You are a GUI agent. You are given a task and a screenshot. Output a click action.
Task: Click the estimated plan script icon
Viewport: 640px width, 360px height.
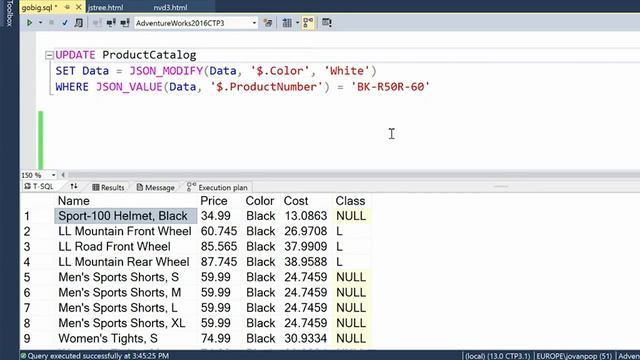(x=78, y=23)
